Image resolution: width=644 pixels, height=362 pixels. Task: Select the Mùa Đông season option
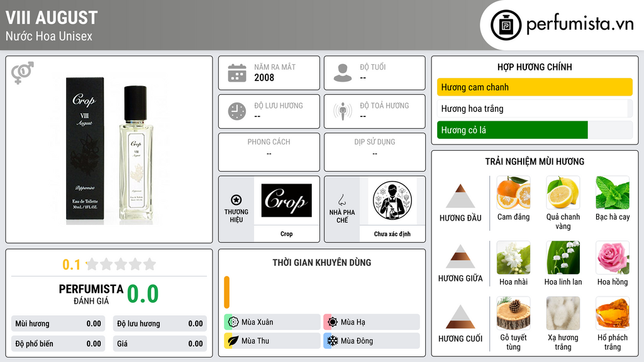coord(372,341)
